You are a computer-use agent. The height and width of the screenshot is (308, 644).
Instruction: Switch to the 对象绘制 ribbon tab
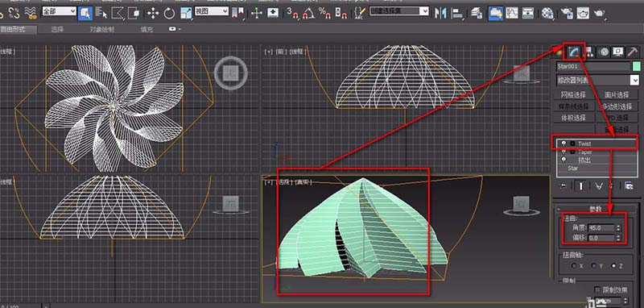click(102, 30)
